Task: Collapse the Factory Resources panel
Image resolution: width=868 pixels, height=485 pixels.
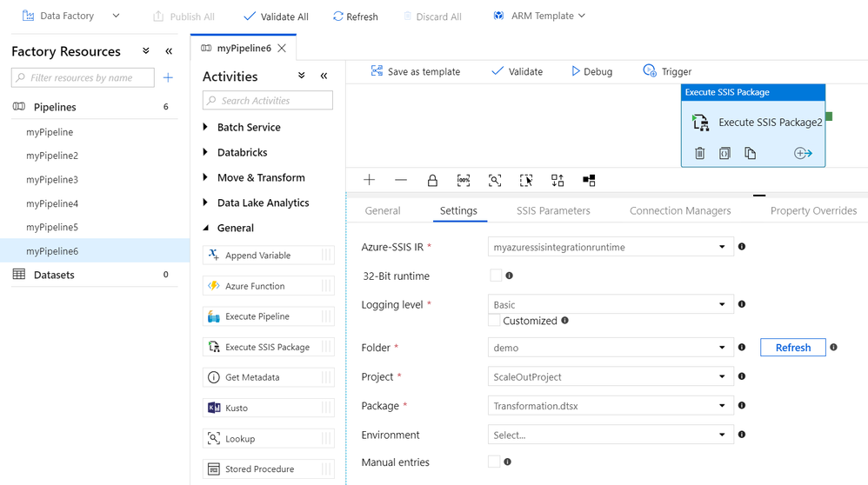Action: 169,51
